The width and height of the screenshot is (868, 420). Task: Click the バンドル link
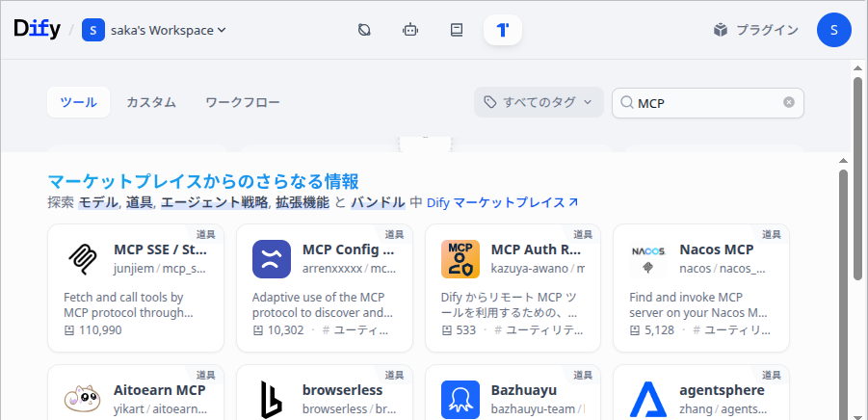coord(378,202)
